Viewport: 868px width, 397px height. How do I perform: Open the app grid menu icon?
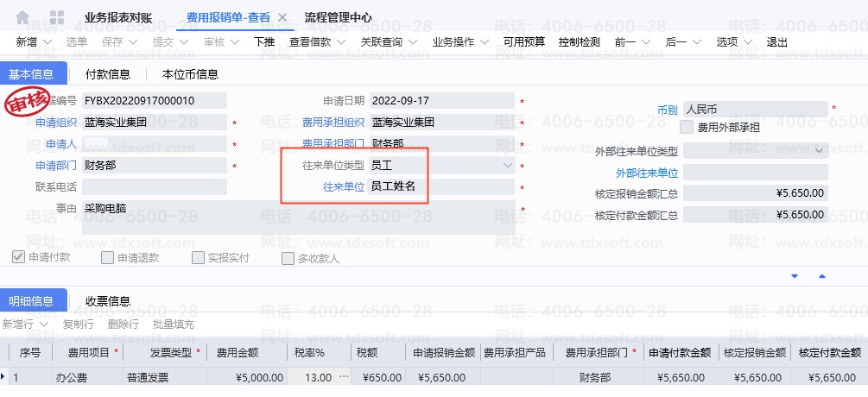tap(57, 17)
